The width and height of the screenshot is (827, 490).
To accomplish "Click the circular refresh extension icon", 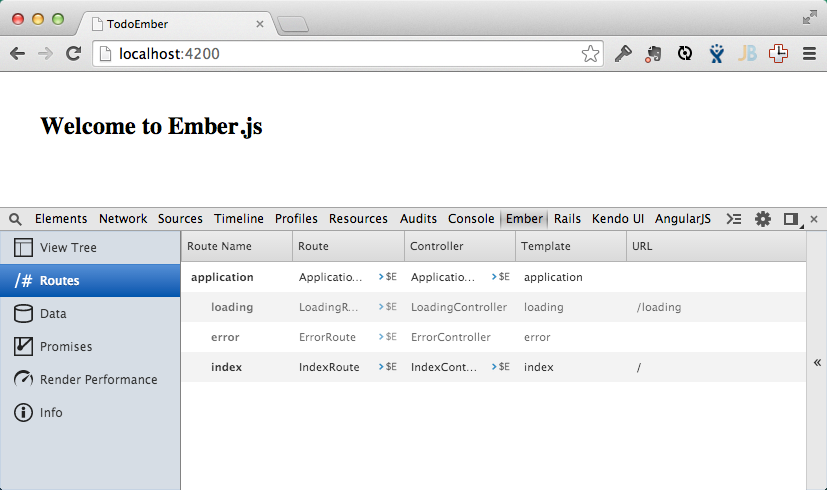I will tap(685, 53).
